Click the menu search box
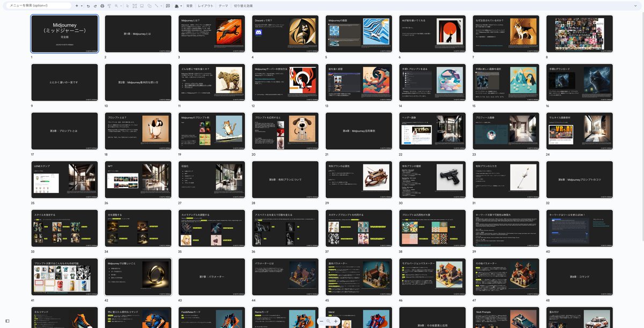Viewport: 644px width, 328px height. click(38, 5)
